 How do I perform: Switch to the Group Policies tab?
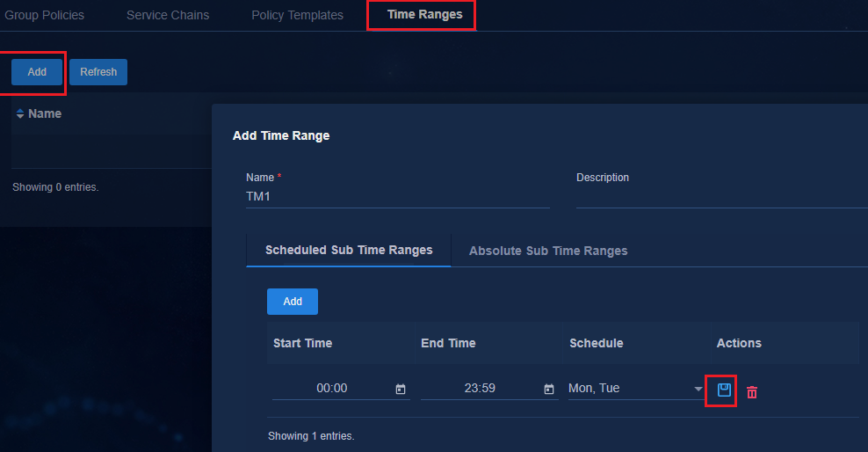[44, 15]
